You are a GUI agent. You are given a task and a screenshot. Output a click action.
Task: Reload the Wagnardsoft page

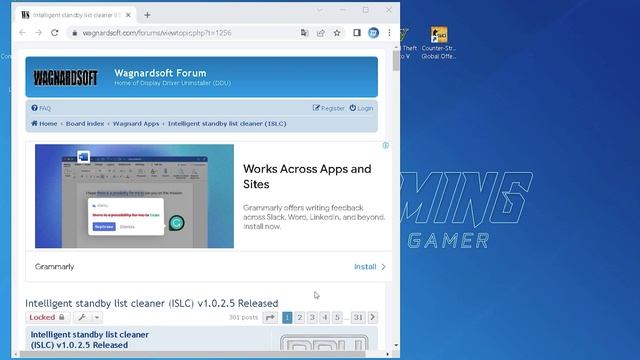[55, 33]
